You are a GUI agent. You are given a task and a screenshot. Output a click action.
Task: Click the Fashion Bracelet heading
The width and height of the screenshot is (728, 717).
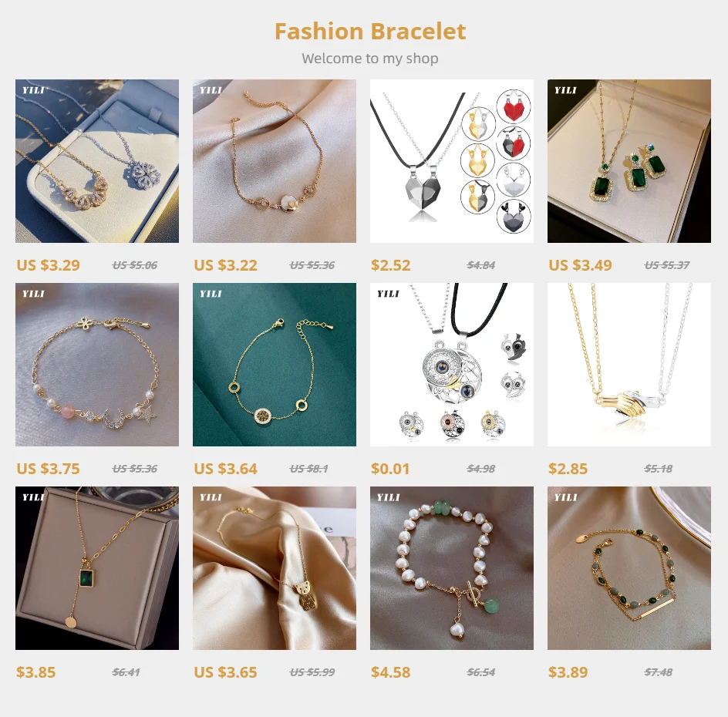(370, 32)
